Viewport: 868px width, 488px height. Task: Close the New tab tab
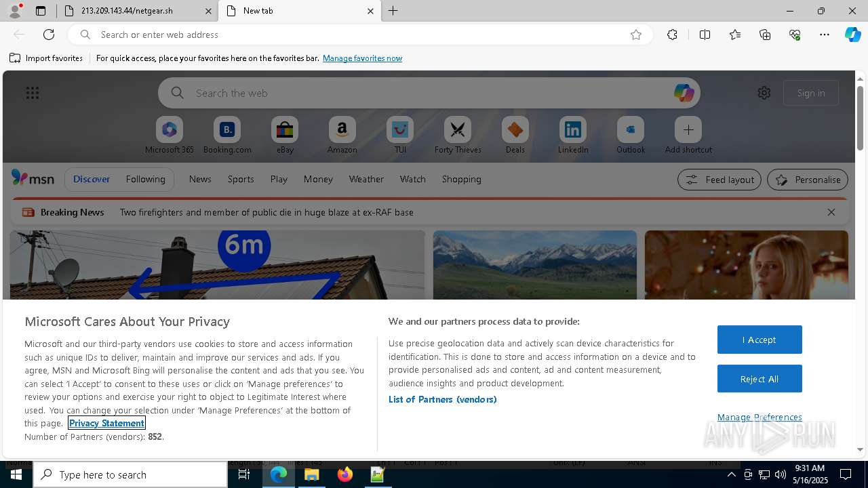tap(370, 11)
